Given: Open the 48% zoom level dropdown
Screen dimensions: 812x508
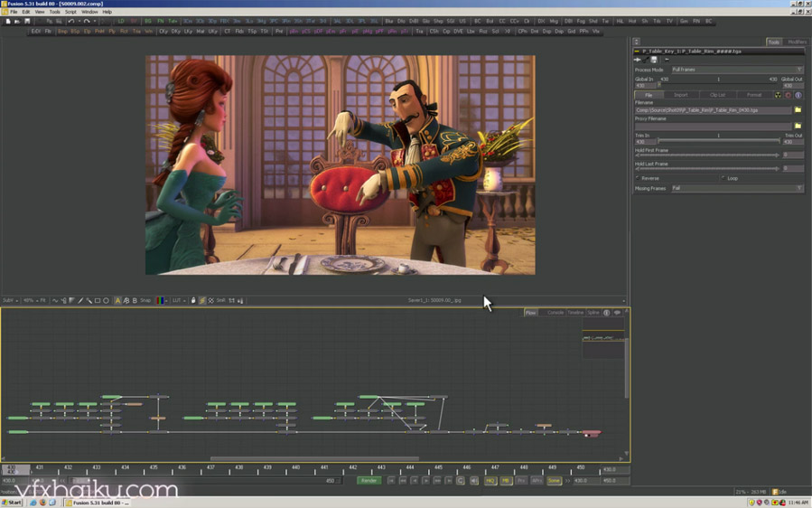Looking at the screenshot, I should pyautogui.click(x=30, y=300).
